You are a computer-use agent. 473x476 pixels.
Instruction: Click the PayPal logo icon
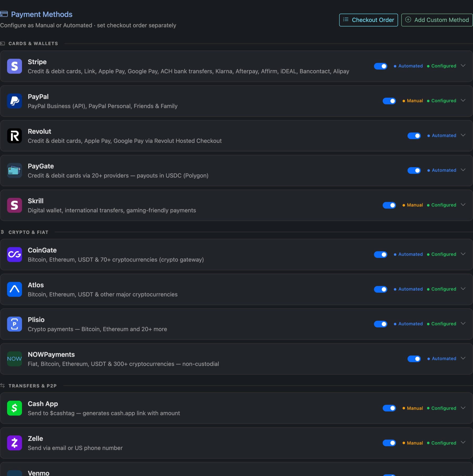[14, 101]
